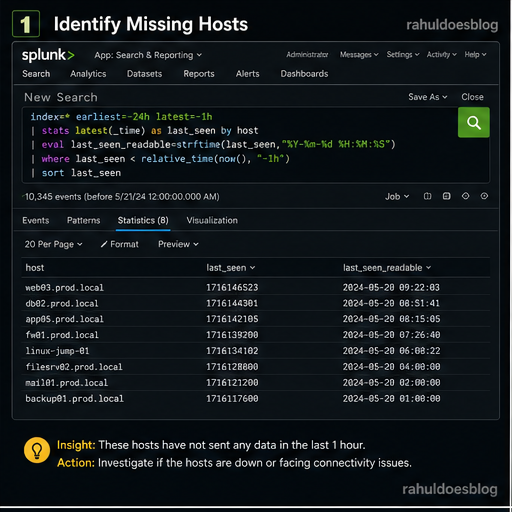Image resolution: width=512 pixels, height=512 pixels.
Task: Click the app05.prod.local host cell
Action: pos(64,319)
